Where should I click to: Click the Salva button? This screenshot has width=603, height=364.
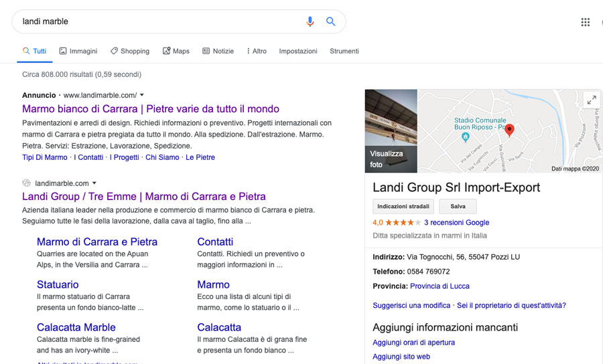tap(458, 206)
